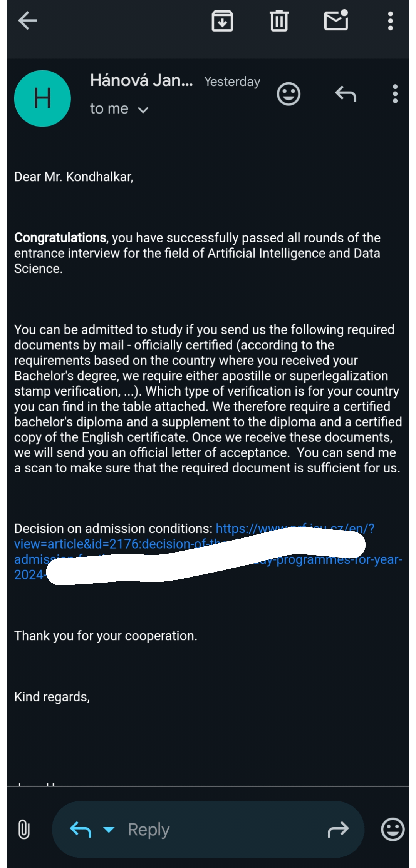The height and width of the screenshot is (868, 416).
Task: Attach a file with the paperclip icon
Action: pyautogui.click(x=24, y=830)
